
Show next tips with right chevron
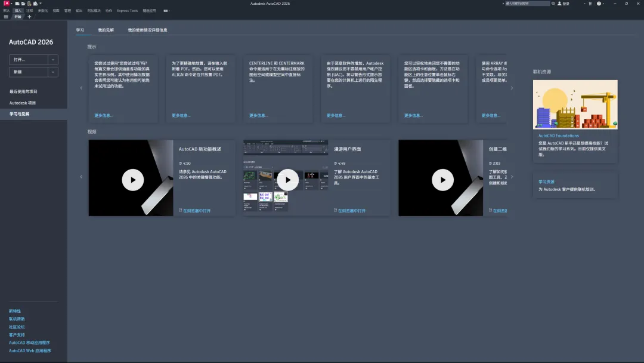(x=512, y=88)
